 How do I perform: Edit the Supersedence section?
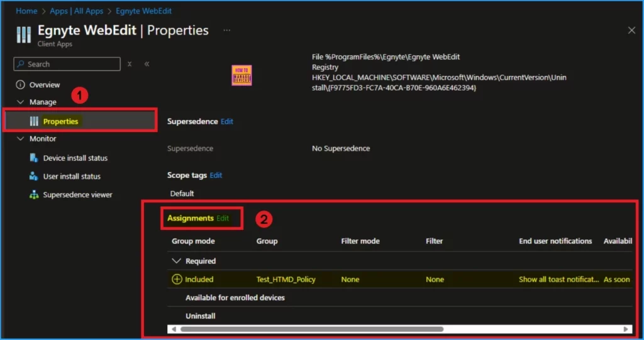click(x=226, y=121)
